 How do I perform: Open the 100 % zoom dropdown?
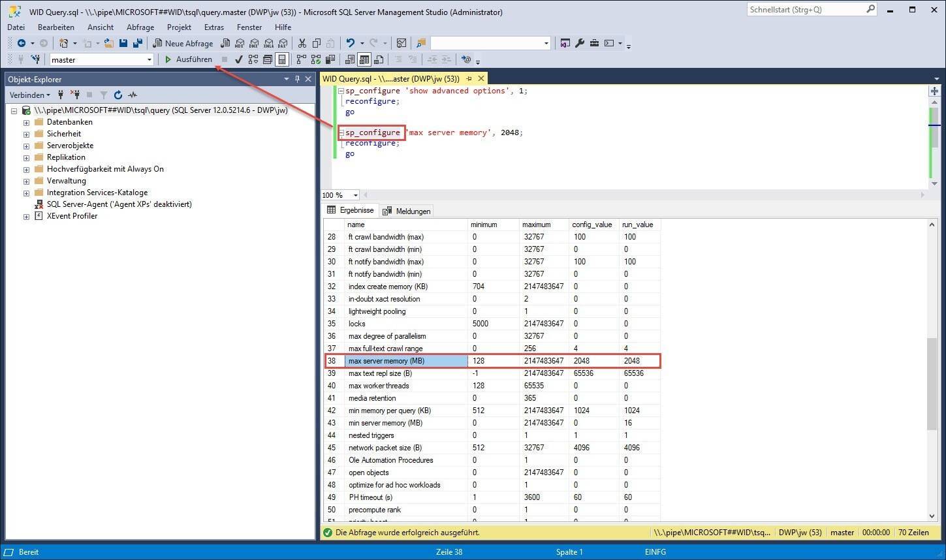pos(355,195)
